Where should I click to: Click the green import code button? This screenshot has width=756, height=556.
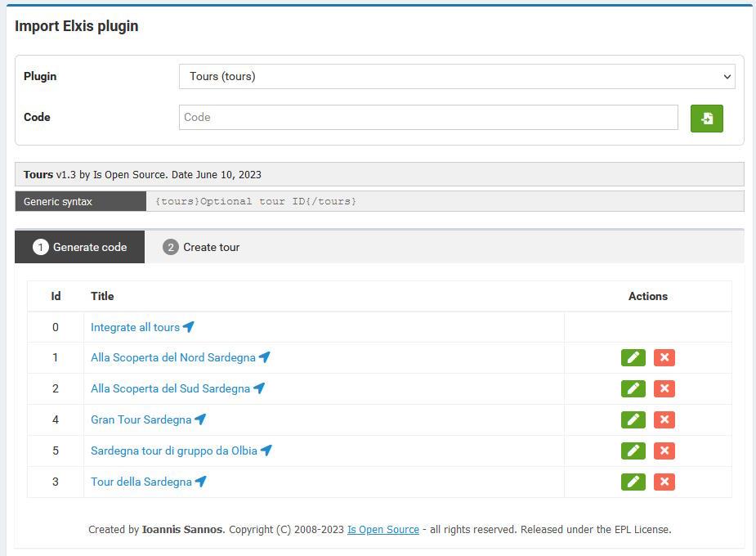coord(706,118)
